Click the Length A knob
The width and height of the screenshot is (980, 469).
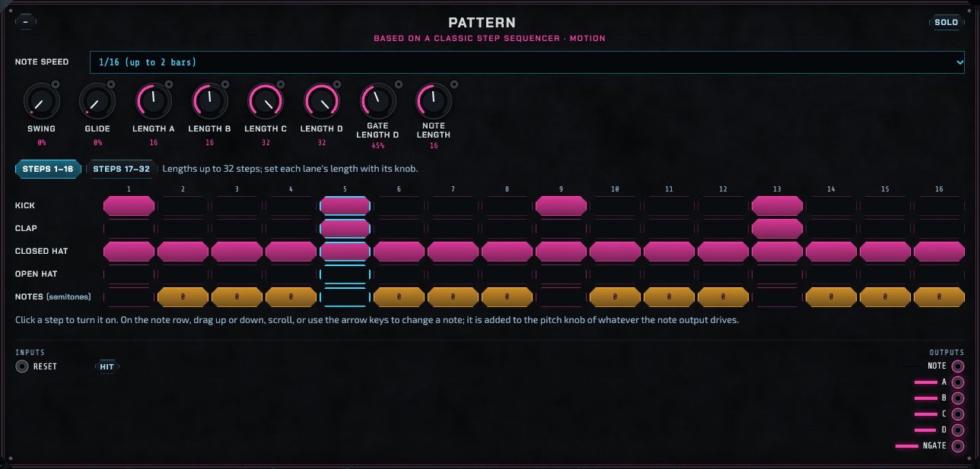click(x=154, y=100)
